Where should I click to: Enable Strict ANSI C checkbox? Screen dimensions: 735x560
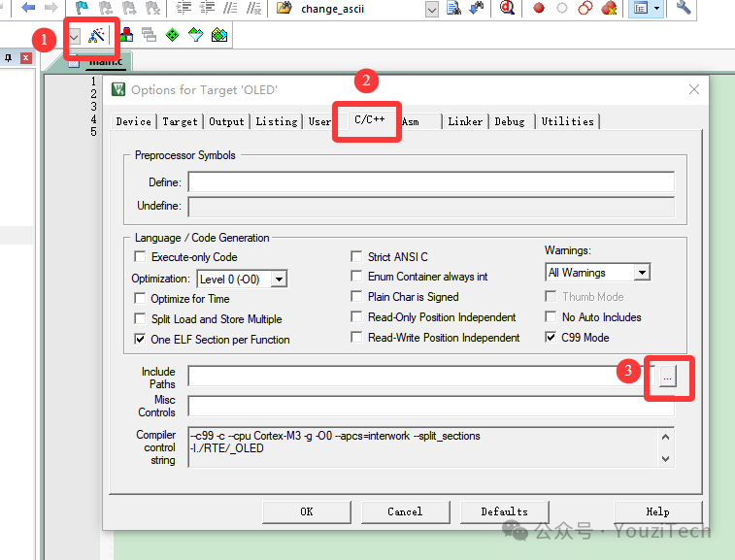pyautogui.click(x=356, y=257)
